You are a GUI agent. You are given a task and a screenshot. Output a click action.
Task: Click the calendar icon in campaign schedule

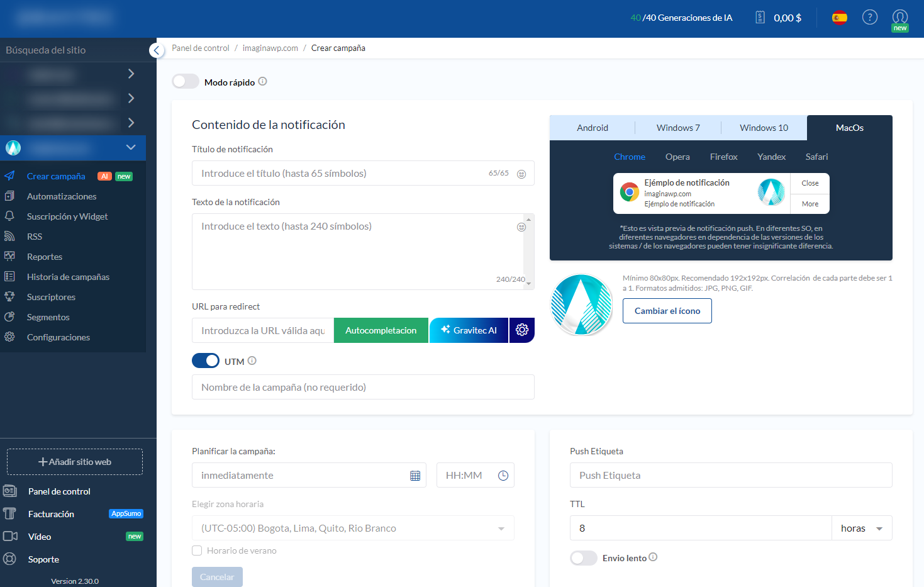[x=415, y=476]
